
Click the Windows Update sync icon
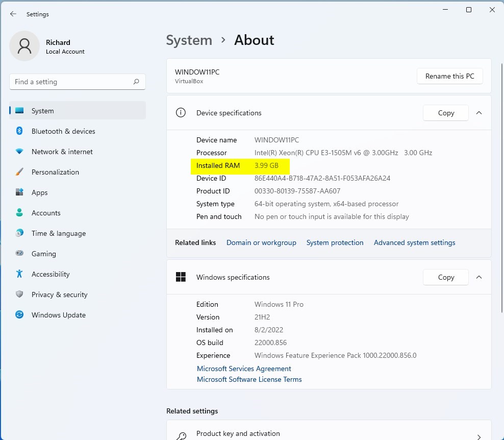click(x=19, y=315)
